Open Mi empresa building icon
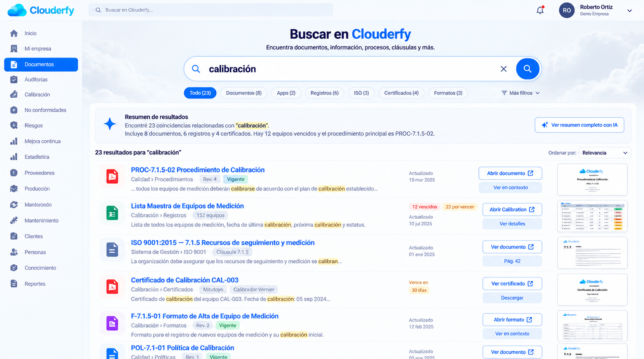 pyautogui.click(x=14, y=49)
